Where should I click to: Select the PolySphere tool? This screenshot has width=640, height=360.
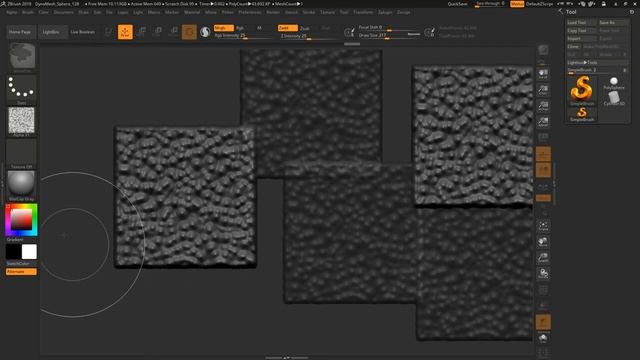coord(614,83)
